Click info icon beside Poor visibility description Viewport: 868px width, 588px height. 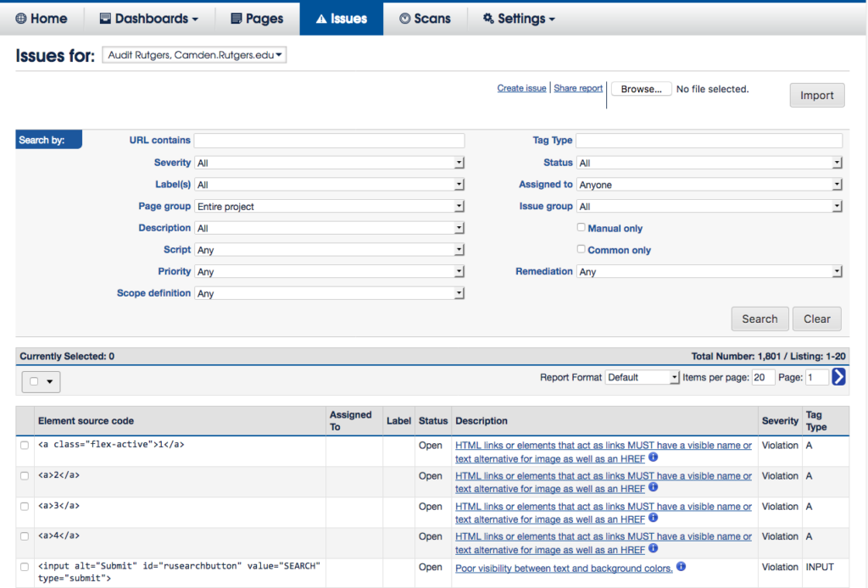point(681,568)
